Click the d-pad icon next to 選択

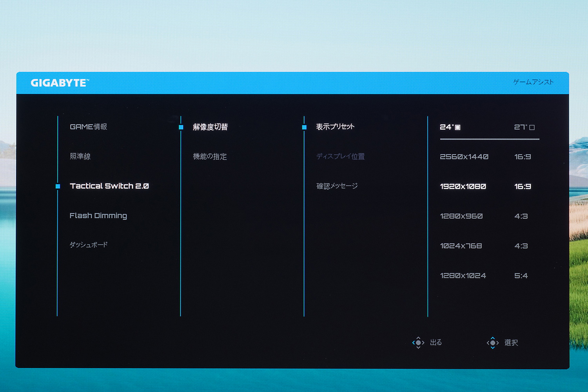point(493,343)
